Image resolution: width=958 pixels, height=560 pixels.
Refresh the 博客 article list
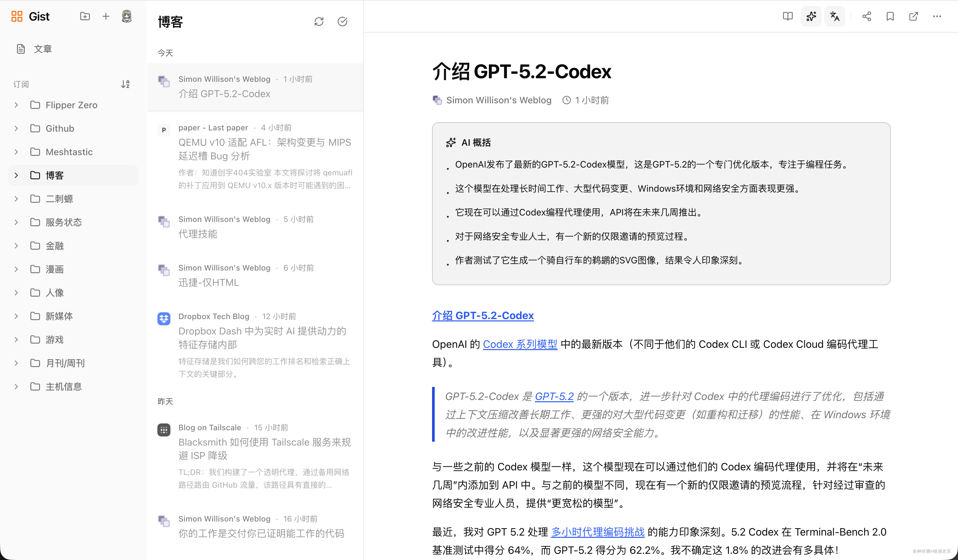pos(319,22)
